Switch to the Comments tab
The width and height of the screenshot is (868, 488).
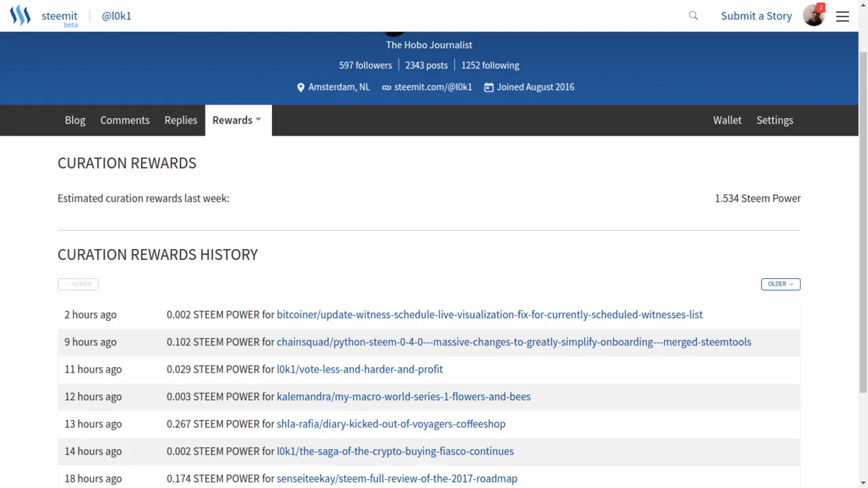click(125, 120)
